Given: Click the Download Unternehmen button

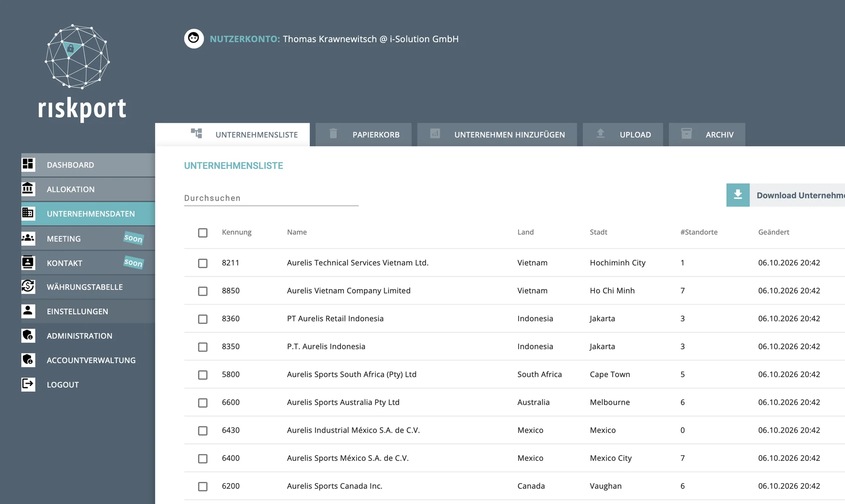Looking at the screenshot, I should click(785, 195).
